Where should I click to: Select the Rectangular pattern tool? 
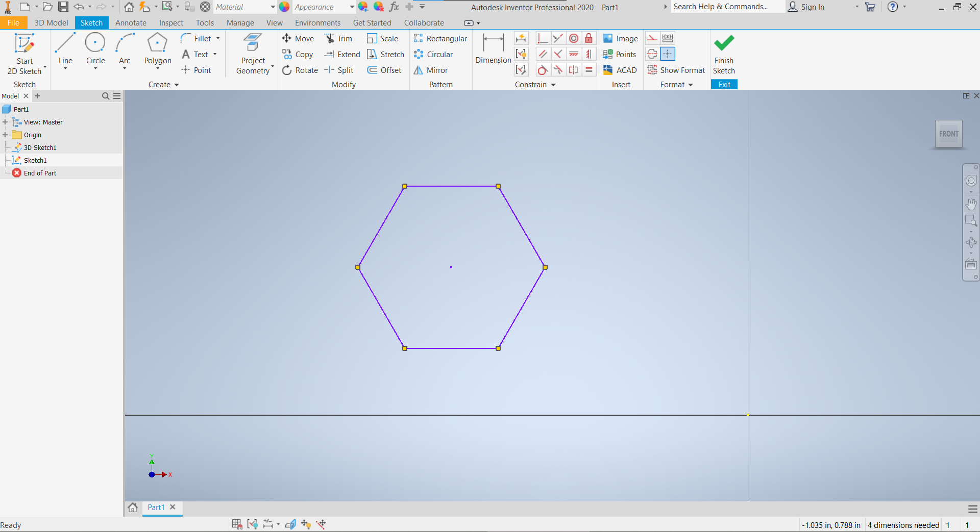pyautogui.click(x=440, y=38)
